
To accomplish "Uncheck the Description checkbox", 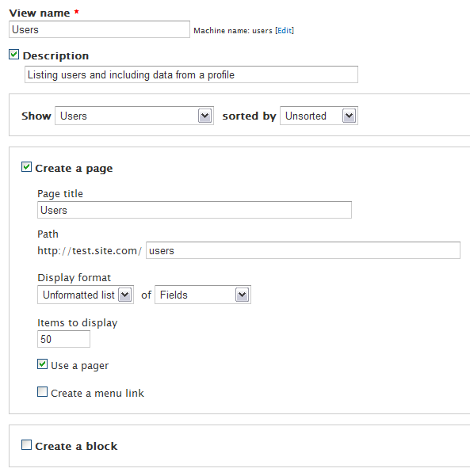I will tap(14, 55).
